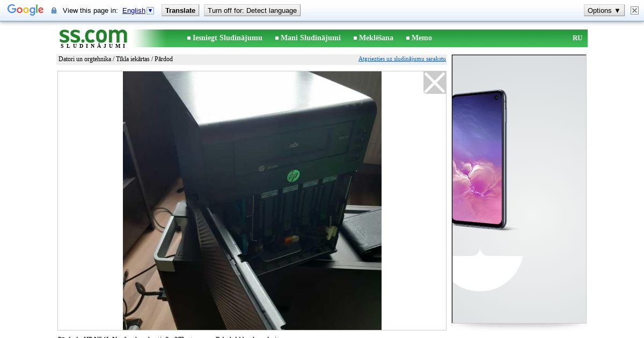Go to Datori un orgtehnika category

tap(85, 59)
